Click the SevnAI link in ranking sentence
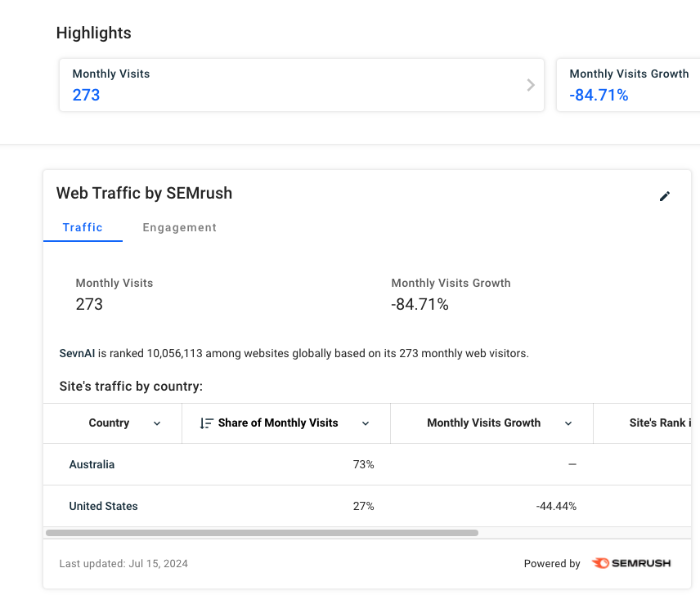The height and width of the screenshot is (595, 700). [x=77, y=354]
